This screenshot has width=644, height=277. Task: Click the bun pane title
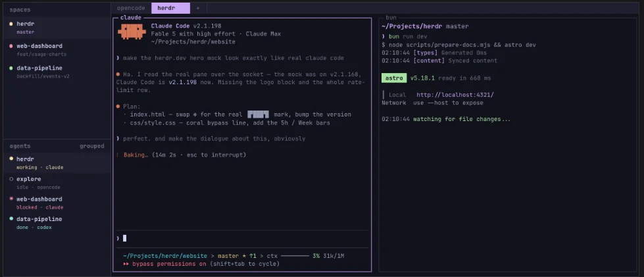(391, 18)
